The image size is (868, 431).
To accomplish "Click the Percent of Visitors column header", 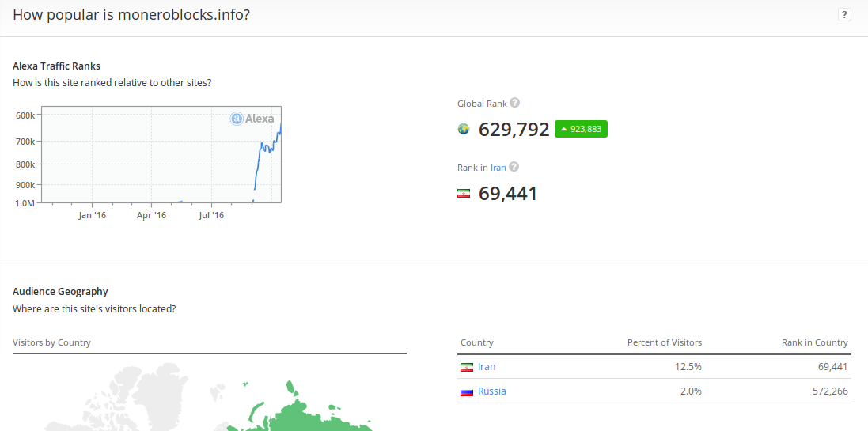I will (665, 342).
